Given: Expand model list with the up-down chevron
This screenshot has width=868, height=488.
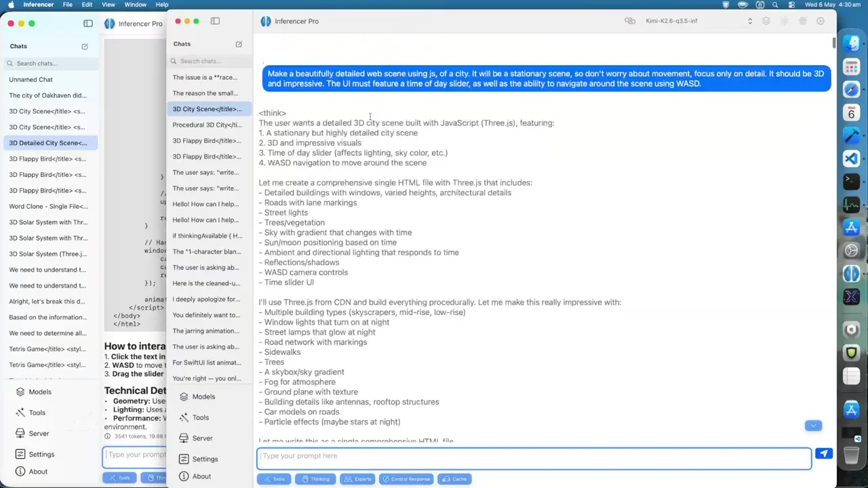Looking at the screenshot, I should point(749,21).
